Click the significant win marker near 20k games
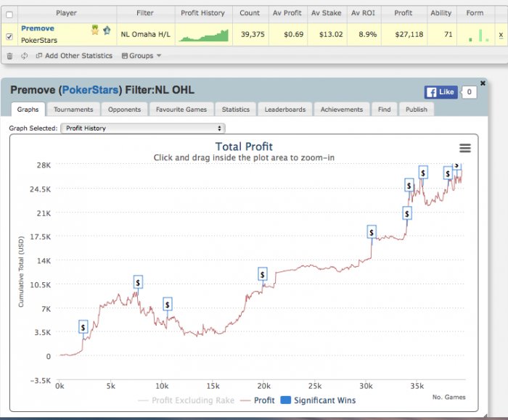The height and width of the screenshot is (420, 508). pos(263,274)
